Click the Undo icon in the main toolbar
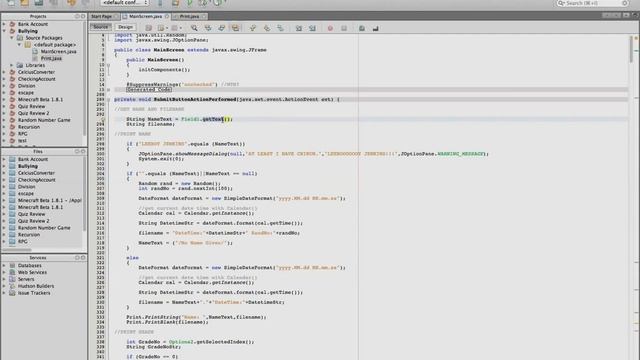 [71, 2]
